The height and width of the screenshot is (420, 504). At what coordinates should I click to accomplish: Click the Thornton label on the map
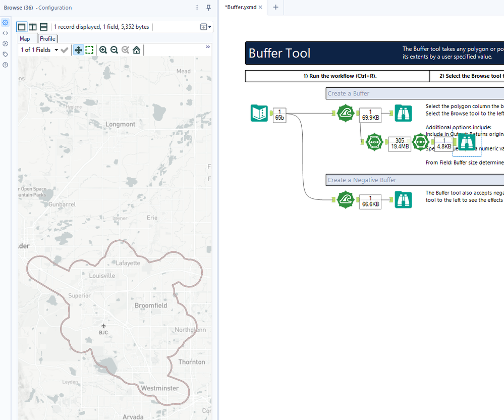(x=192, y=362)
